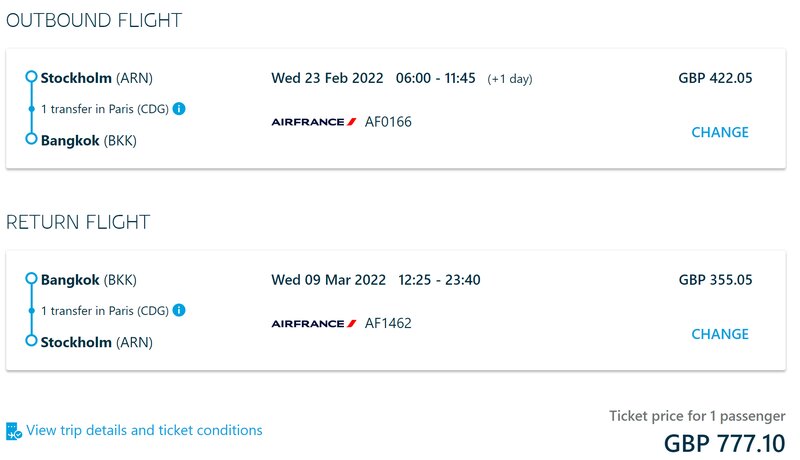
Task: Change the return flight selection
Action: [x=720, y=334]
